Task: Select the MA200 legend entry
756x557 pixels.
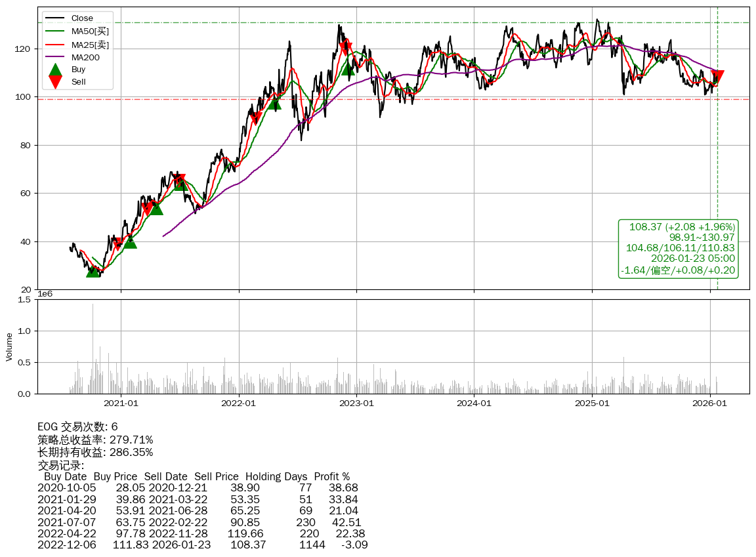Action: pos(85,57)
